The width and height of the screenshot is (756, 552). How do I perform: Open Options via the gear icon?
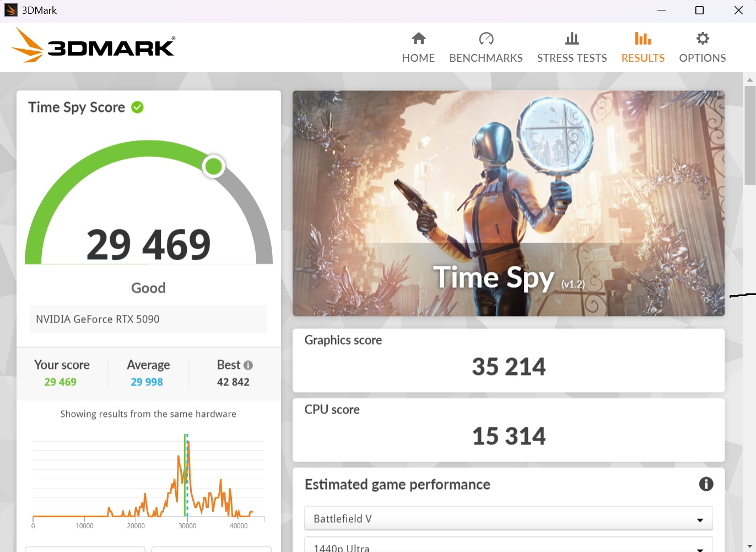coord(702,38)
